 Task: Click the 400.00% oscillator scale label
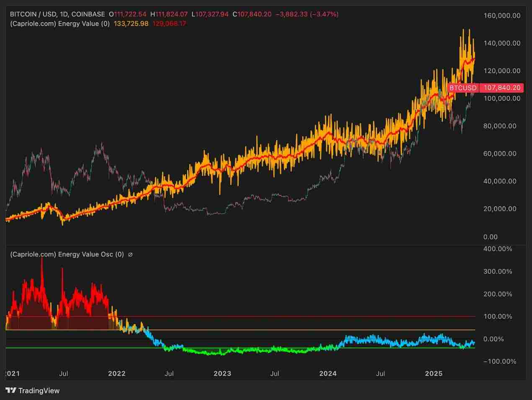pyautogui.click(x=498, y=248)
